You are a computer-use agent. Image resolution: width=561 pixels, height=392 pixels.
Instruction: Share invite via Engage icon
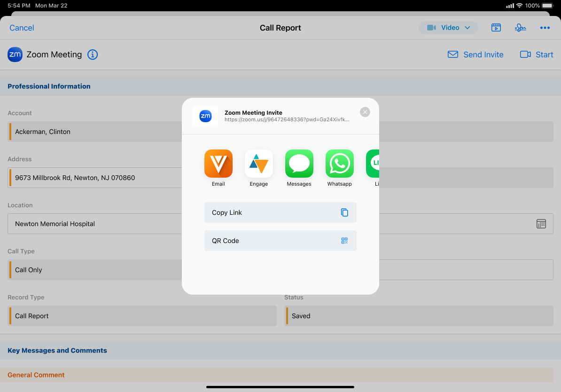tap(259, 164)
